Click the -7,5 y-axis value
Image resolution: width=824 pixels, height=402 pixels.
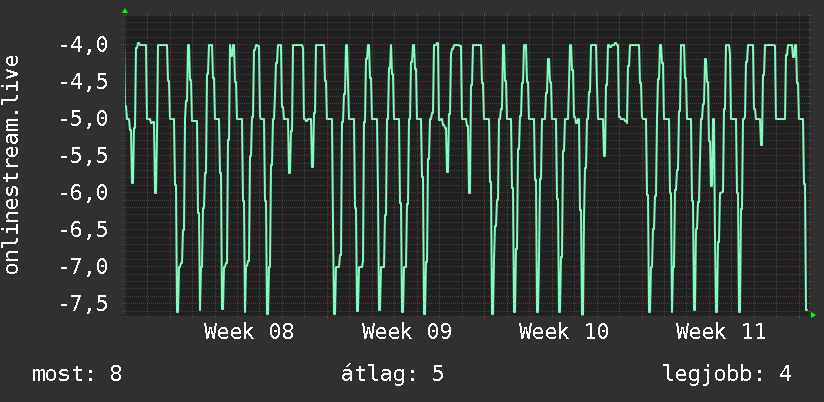click(x=84, y=303)
